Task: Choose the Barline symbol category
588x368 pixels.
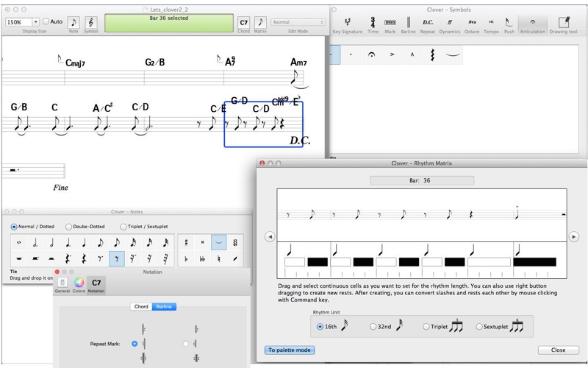Action: click(x=408, y=26)
